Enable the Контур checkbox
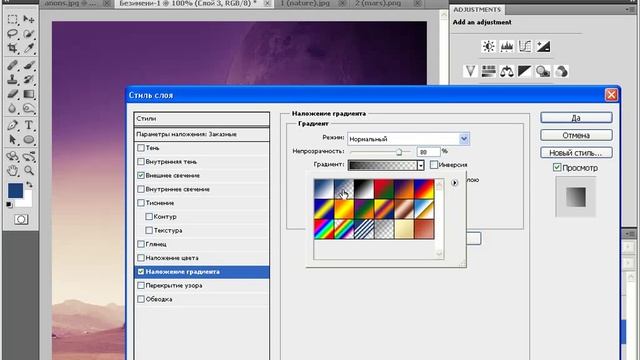Image resolution: width=640 pixels, height=360 pixels. (149, 216)
